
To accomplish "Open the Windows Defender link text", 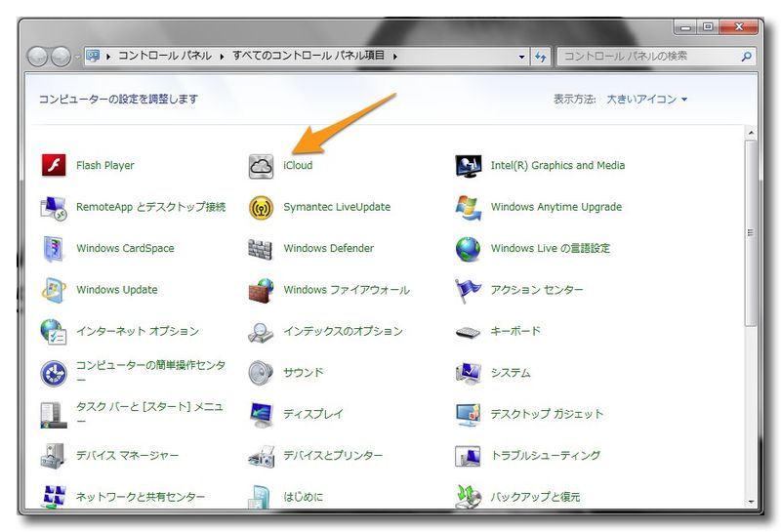I will tap(328, 249).
